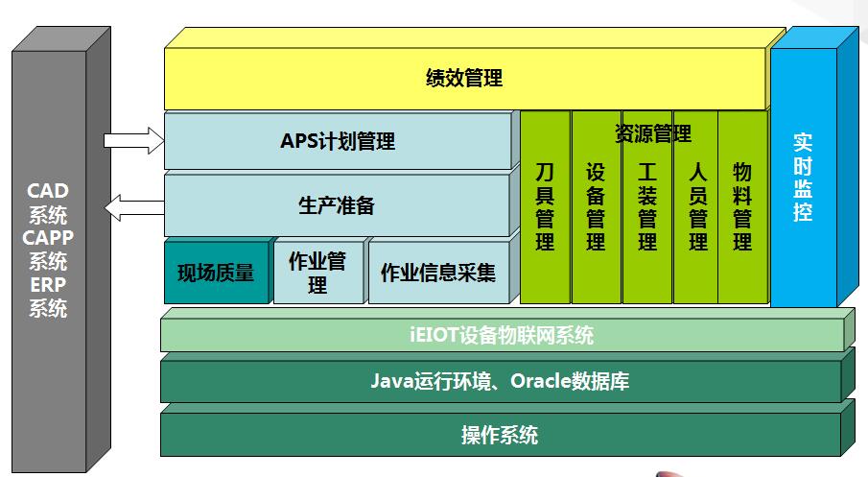The image size is (868, 477).
Task: Click the gray CAD/CAPP/ERP系统 pillar
Action: pyautogui.click(x=48, y=251)
